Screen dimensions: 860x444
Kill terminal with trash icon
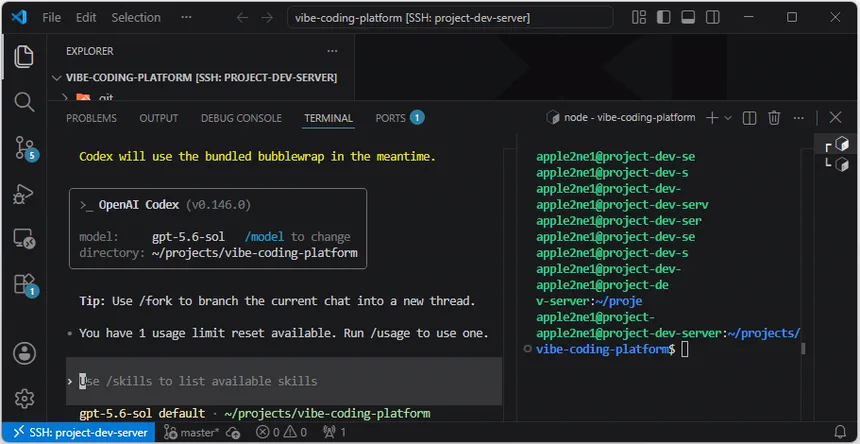point(774,117)
